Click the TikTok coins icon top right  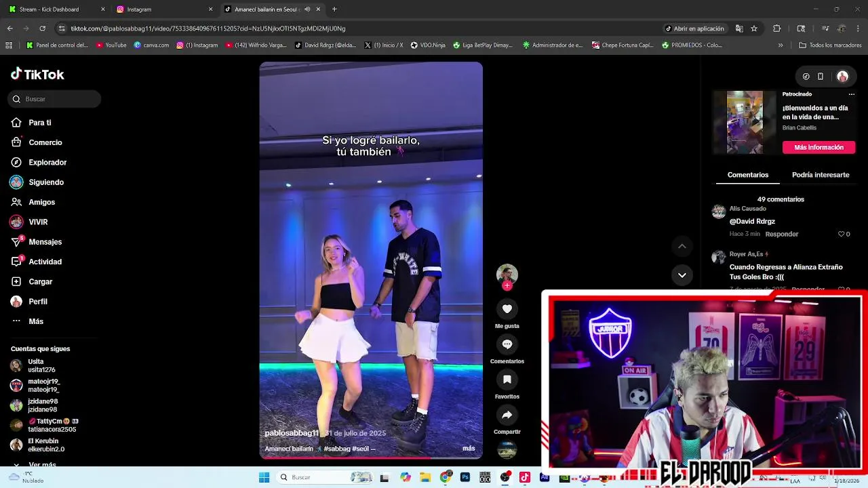(x=806, y=77)
